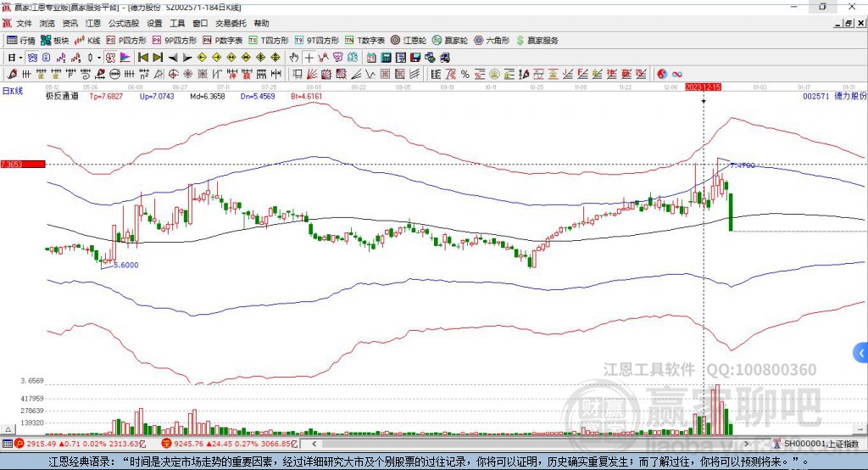Click the 2023-12-15 date marker
Screen dimensions: 868x470
click(703, 87)
